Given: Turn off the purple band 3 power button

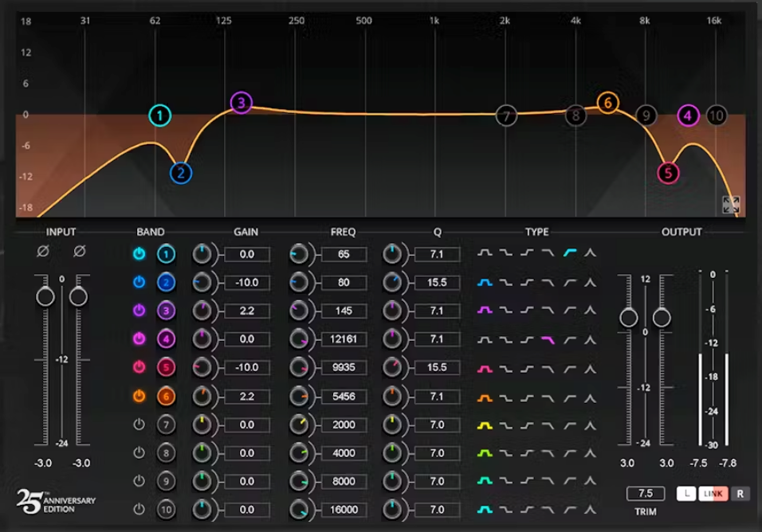Looking at the screenshot, I should [x=139, y=311].
